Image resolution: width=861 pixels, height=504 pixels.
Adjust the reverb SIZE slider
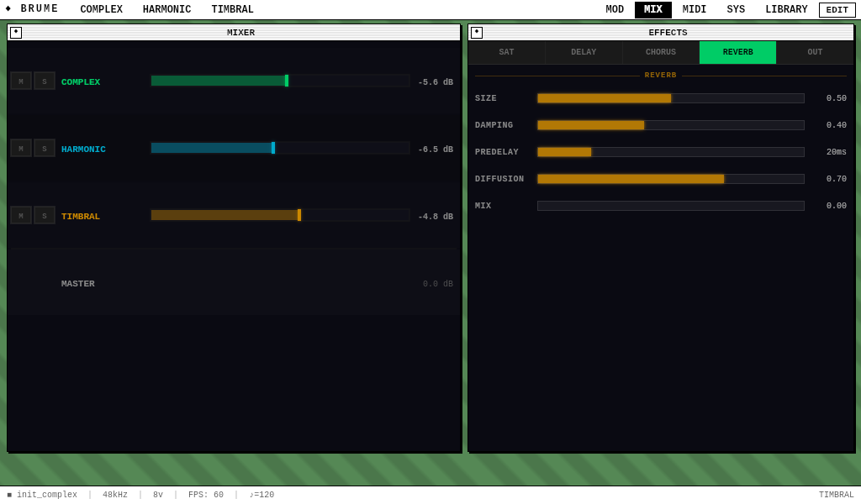[x=670, y=98]
